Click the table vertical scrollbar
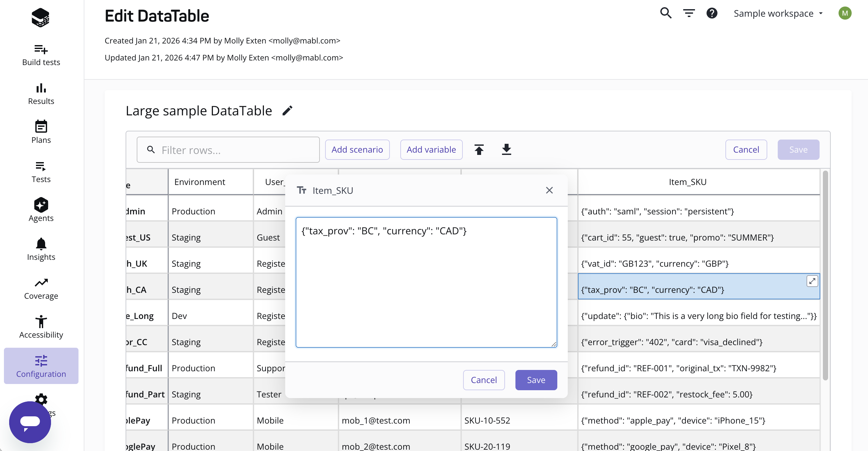This screenshot has height=451, width=868. [x=825, y=276]
